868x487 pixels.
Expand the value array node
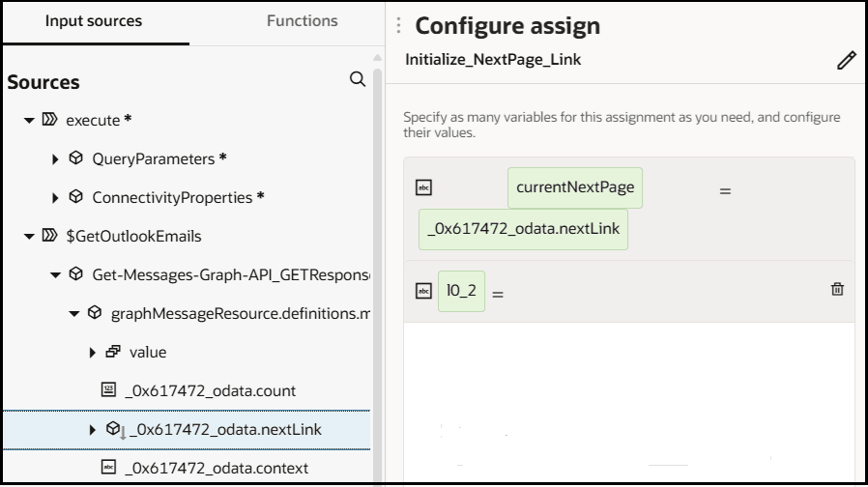click(93, 353)
